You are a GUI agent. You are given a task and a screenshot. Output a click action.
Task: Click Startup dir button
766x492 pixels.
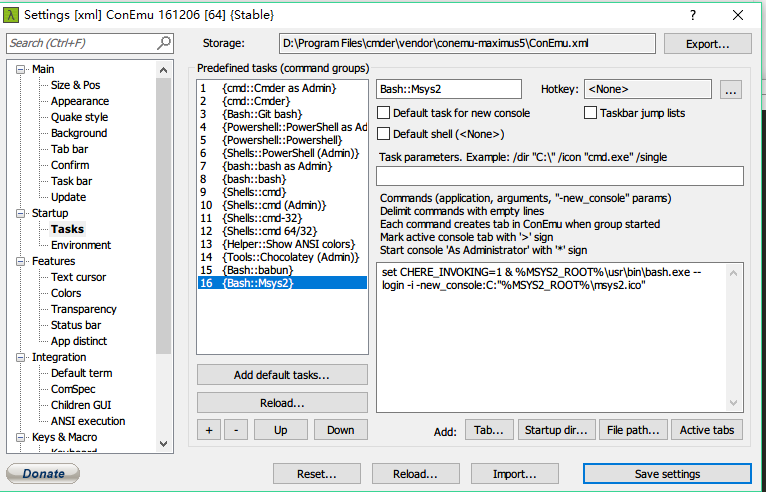coord(556,430)
